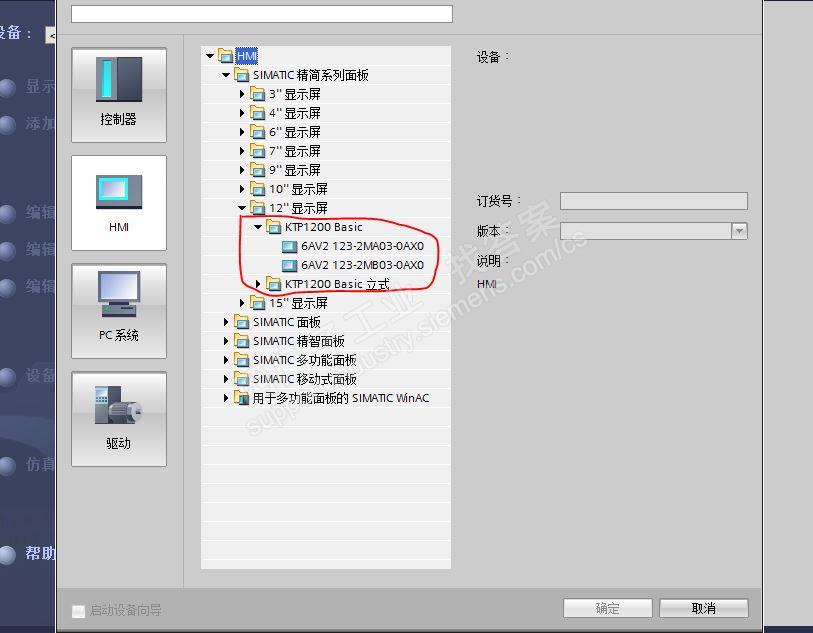Screen dimensions: 813x633
Task: Expand the 用于多功能面板的 SIMATIC WinAC node
Action: click(226, 398)
